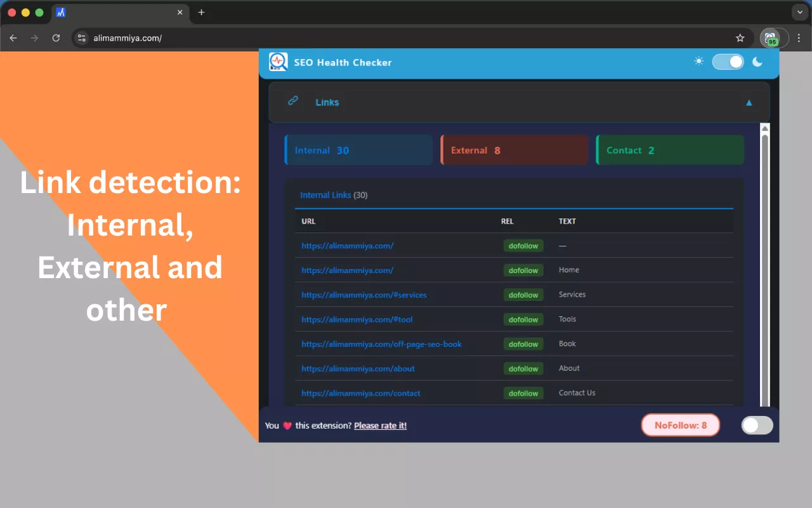Switch to the Contact links tab
Screen dimensions: 812x508
[670, 150]
